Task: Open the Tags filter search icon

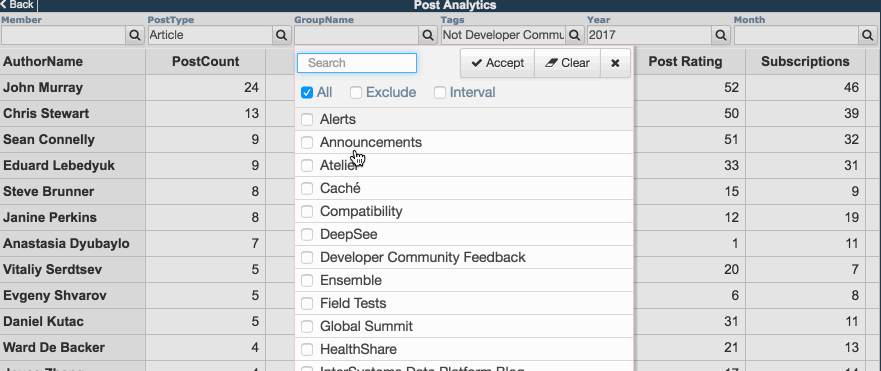Action: [574, 35]
